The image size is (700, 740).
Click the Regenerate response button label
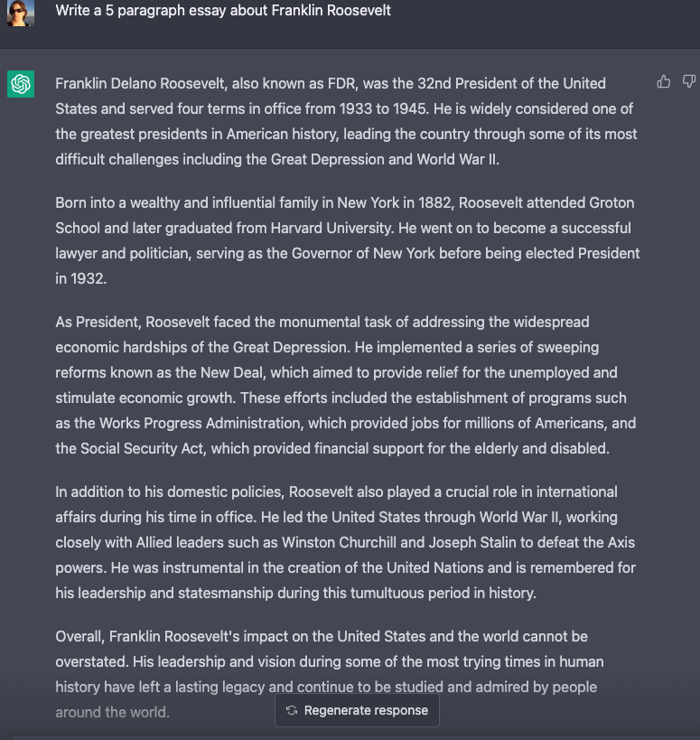tap(366, 710)
